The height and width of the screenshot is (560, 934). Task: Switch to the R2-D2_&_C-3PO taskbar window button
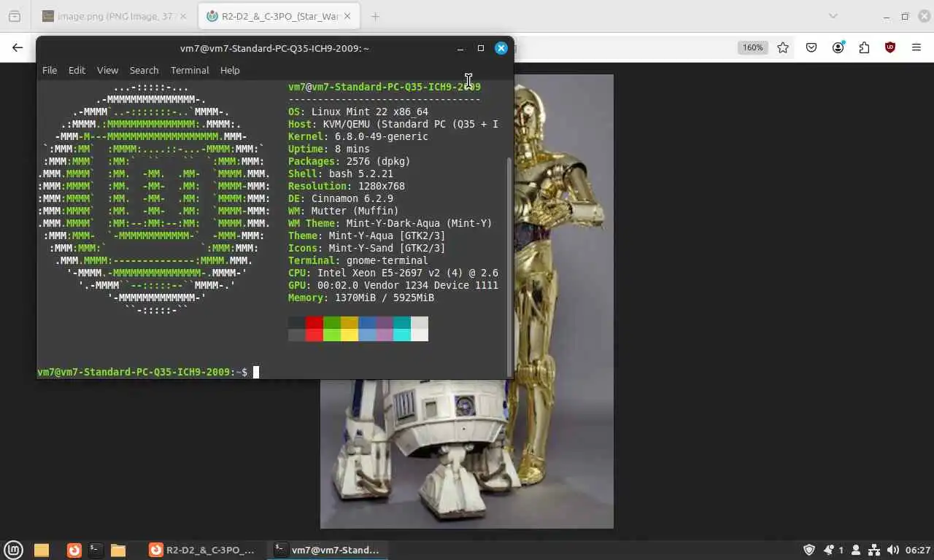(202, 550)
